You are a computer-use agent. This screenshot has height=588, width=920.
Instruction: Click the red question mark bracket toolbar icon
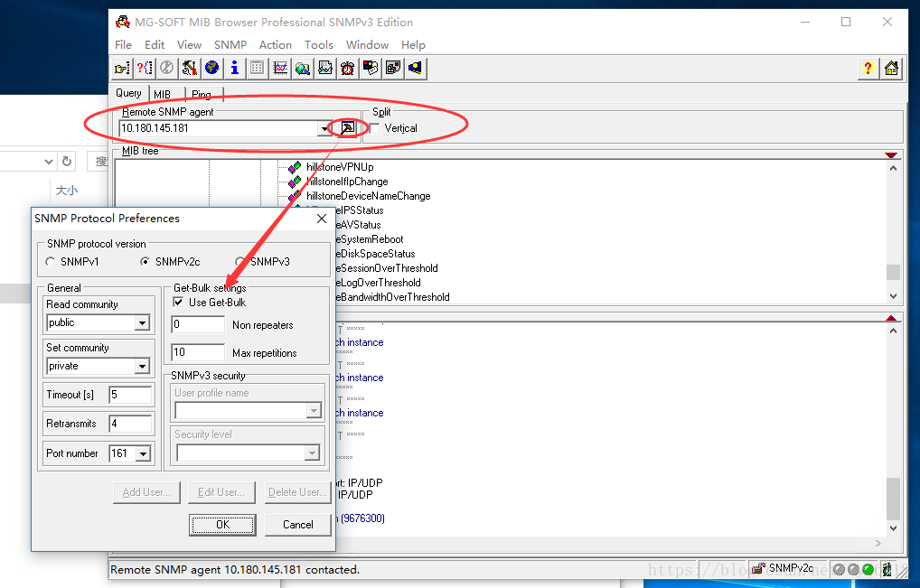[145, 68]
